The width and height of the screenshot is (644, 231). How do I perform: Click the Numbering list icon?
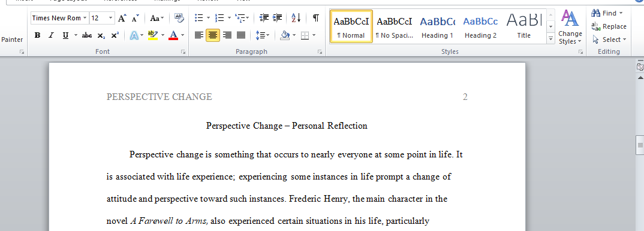[219, 18]
